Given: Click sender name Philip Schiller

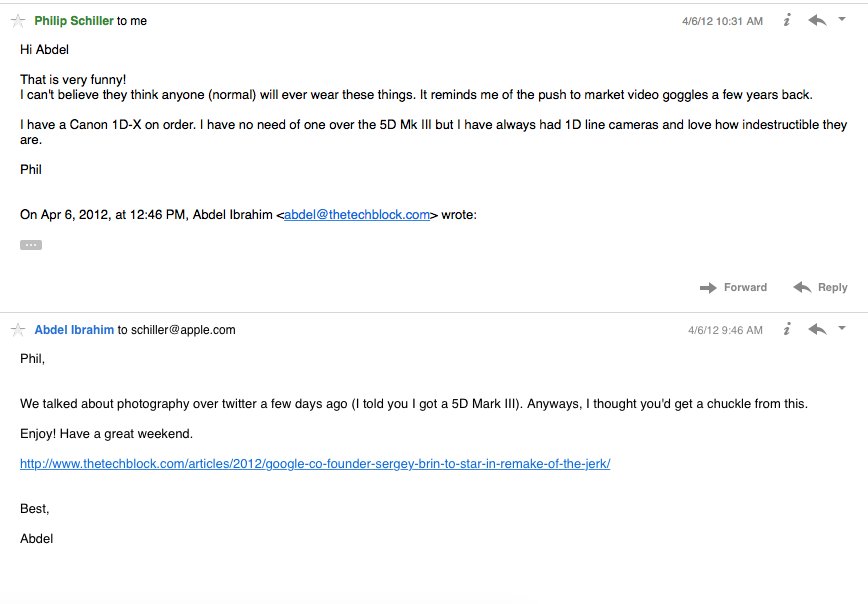Looking at the screenshot, I should click(74, 21).
